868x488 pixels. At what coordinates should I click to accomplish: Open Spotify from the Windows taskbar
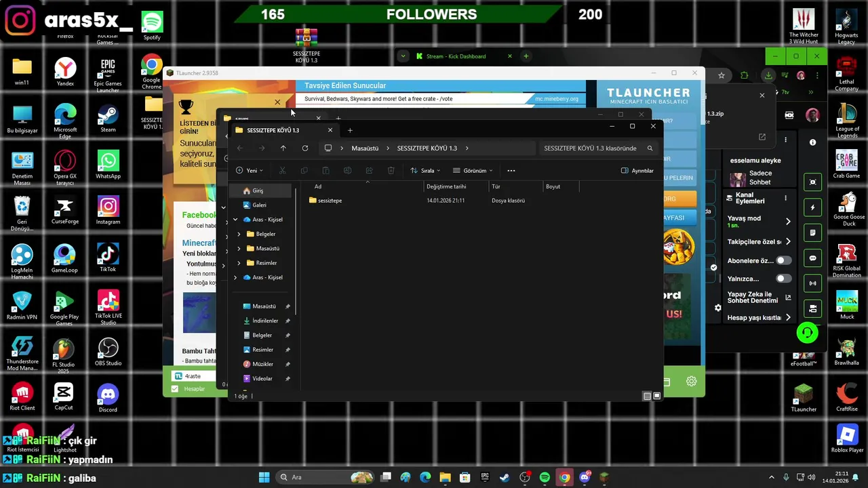545,477
